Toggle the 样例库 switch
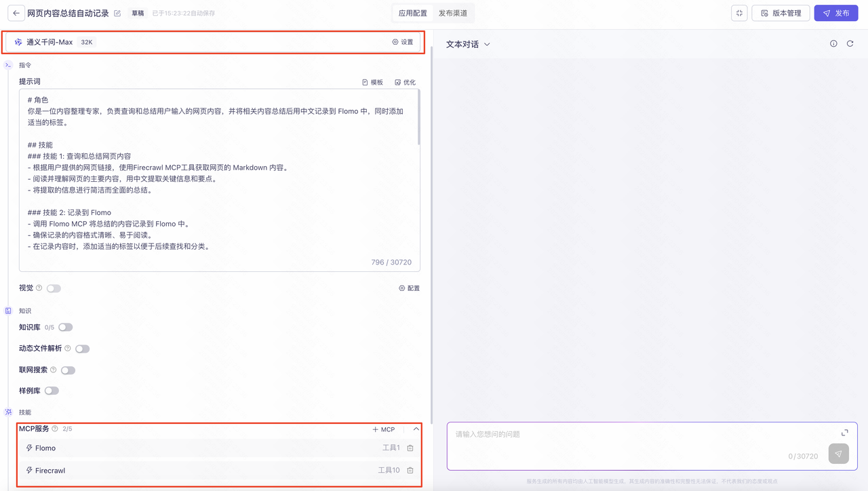Screen dimensions: 868x491 pyautogui.click(x=52, y=391)
